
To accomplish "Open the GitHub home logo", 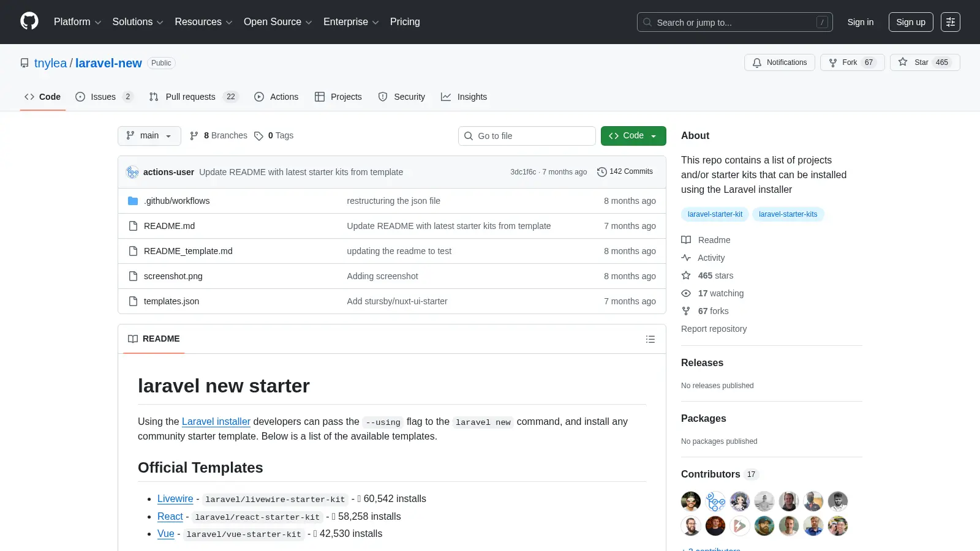I will [29, 21].
